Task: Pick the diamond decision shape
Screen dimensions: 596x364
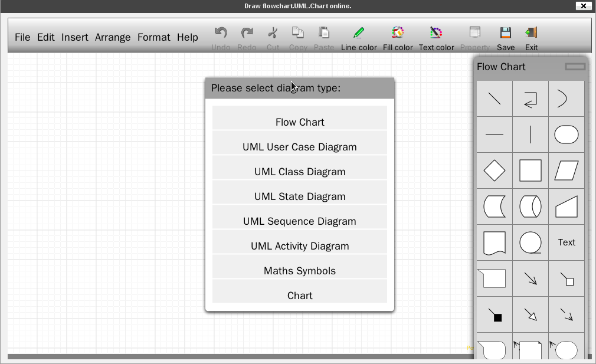Action: [x=494, y=170]
